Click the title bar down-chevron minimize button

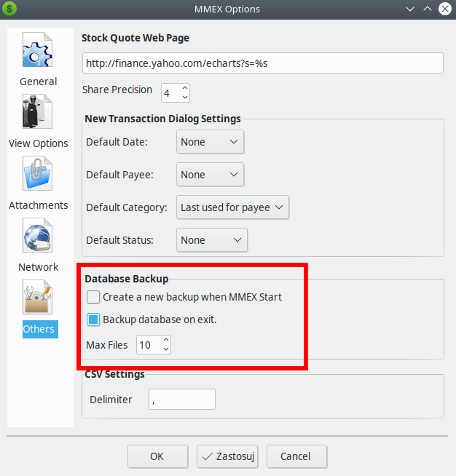coord(410,9)
